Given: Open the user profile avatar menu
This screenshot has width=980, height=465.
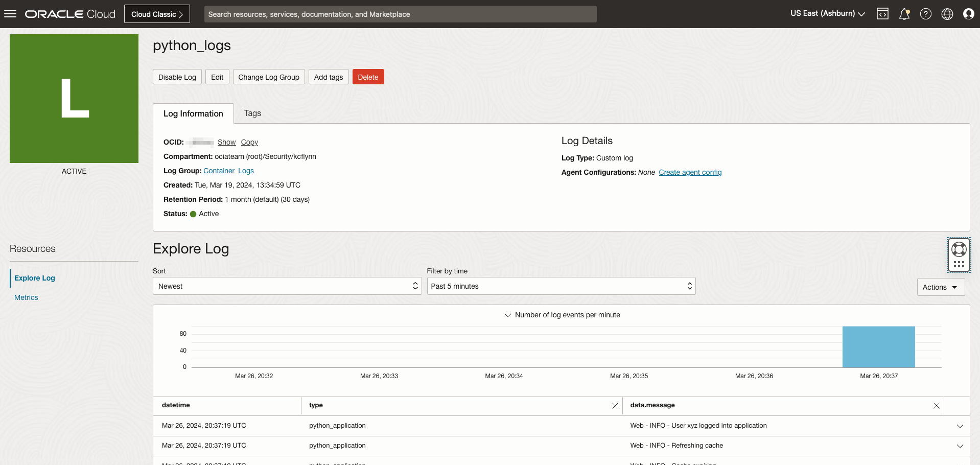Looking at the screenshot, I should [x=968, y=14].
